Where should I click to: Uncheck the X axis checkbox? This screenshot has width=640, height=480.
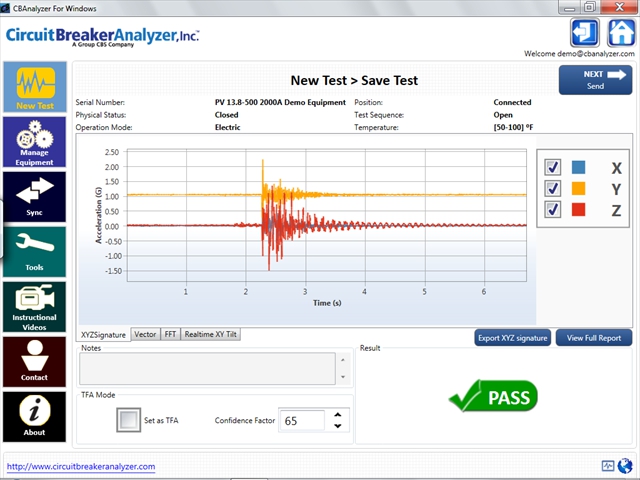click(x=553, y=167)
